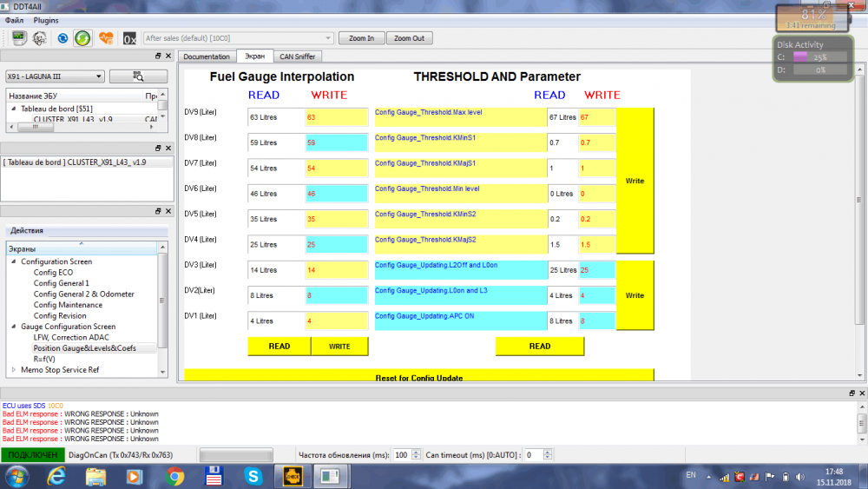Select Config General 2 & Odometer screen
The image size is (868, 489).
pyautogui.click(x=83, y=294)
